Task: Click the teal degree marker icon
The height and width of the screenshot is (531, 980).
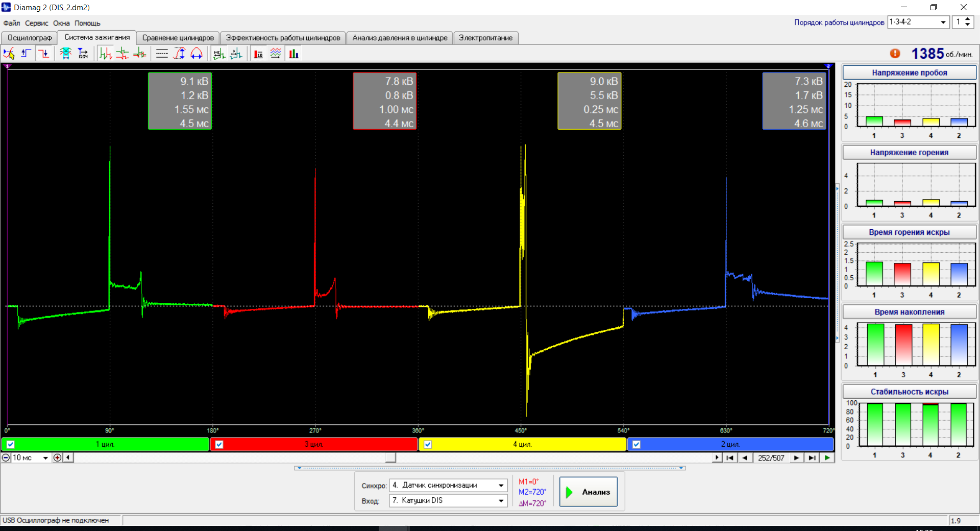Action: 236,54
